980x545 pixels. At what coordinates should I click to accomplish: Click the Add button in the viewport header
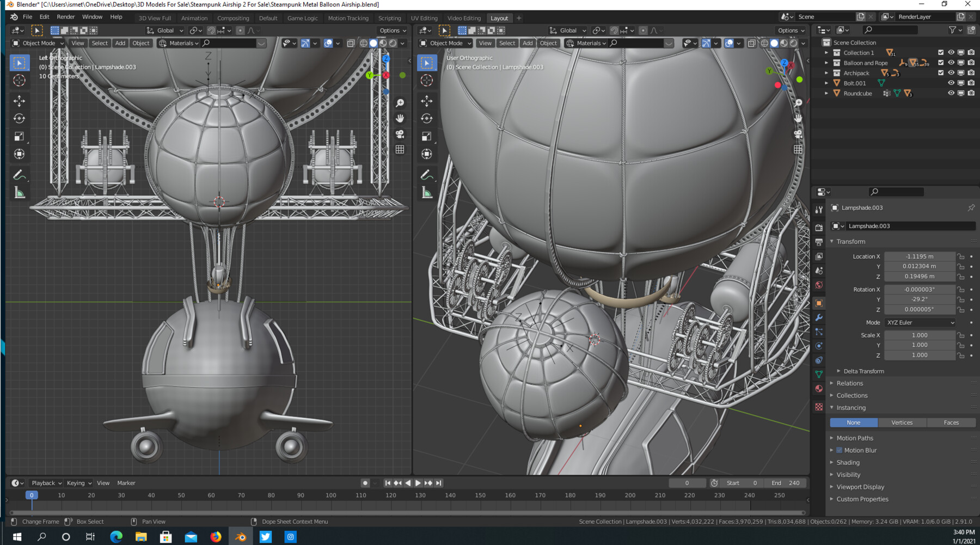(120, 43)
